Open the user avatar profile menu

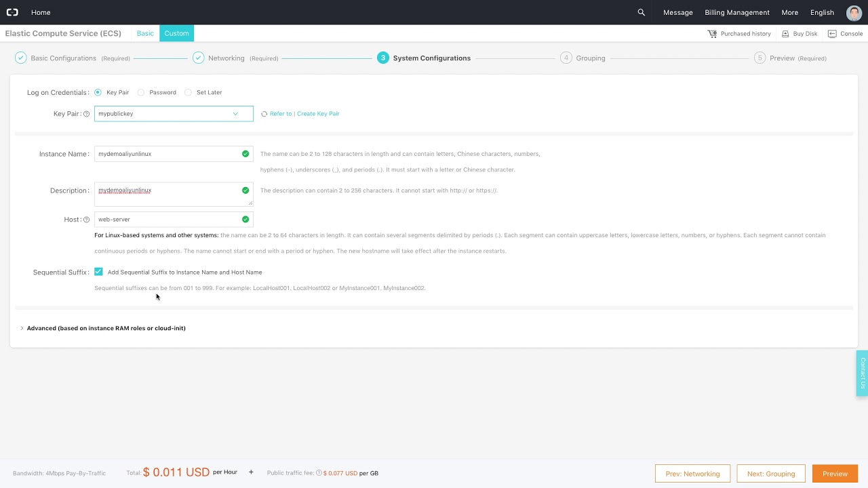[854, 12]
